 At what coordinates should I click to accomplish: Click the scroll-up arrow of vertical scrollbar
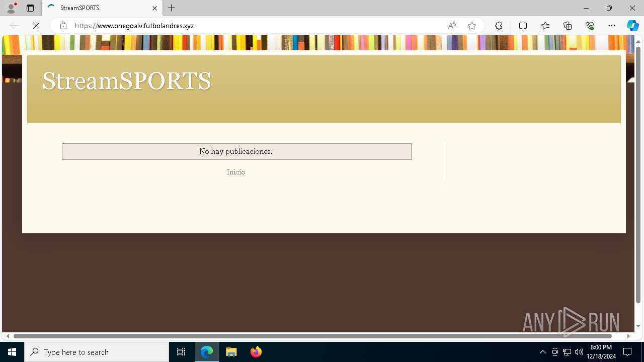coord(638,41)
